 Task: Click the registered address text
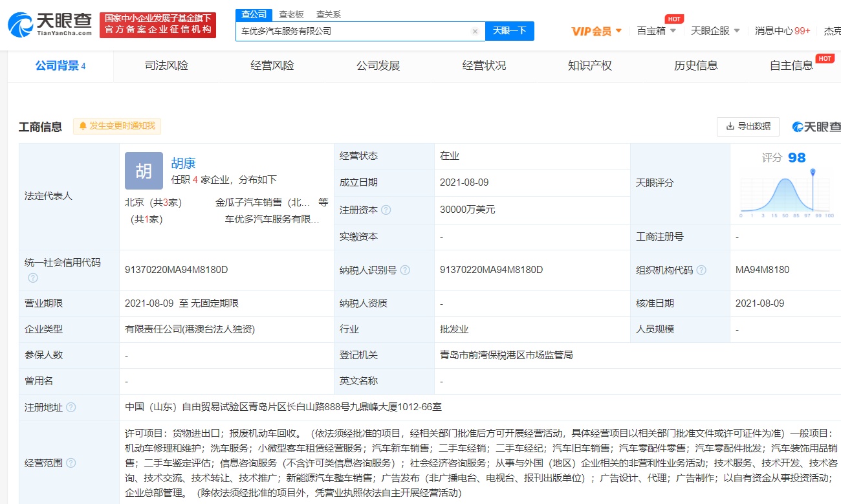point(283,407)
